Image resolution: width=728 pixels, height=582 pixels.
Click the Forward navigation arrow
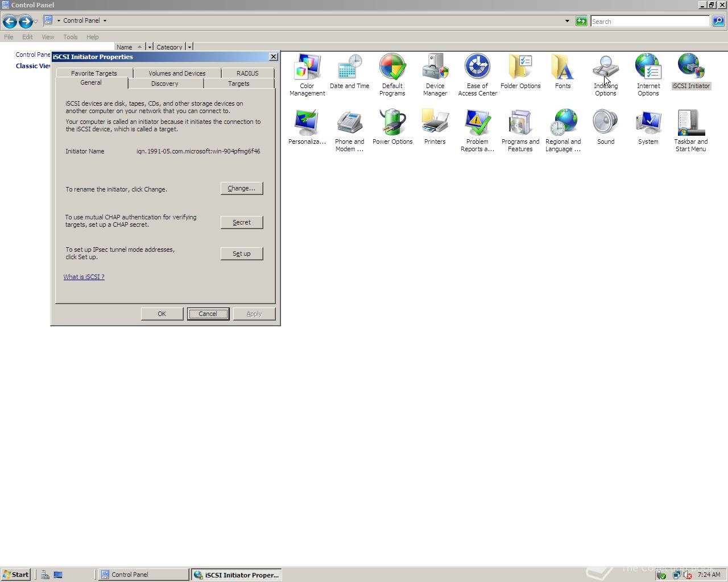(x=26, y=22)
